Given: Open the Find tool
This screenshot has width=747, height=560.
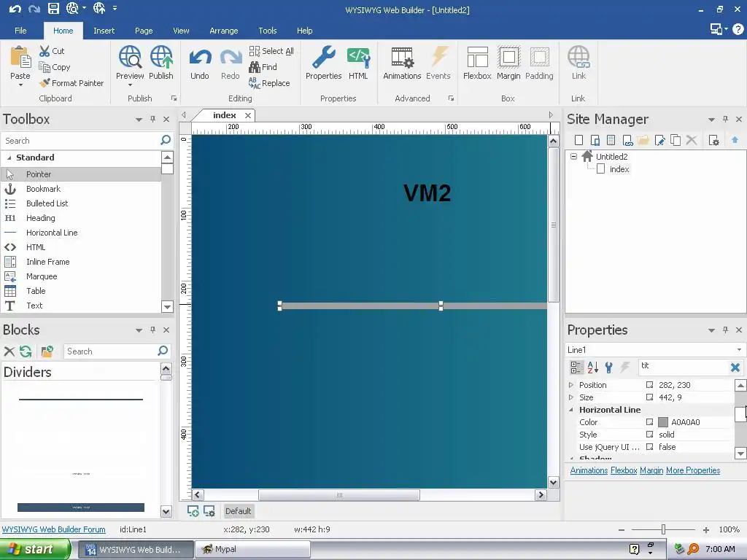Looking at the screenshot, I should pos(263,67).
